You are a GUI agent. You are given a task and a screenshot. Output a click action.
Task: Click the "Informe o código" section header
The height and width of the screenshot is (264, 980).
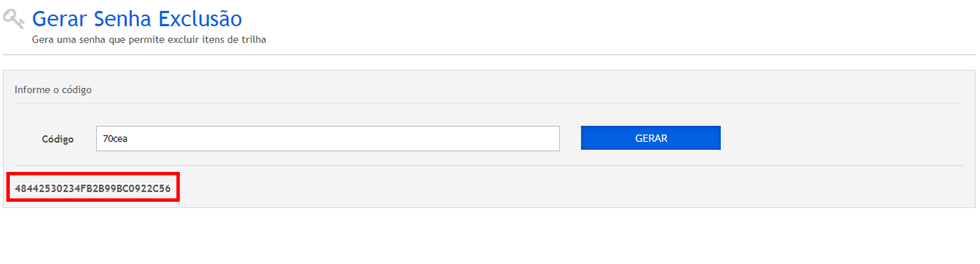53,90
